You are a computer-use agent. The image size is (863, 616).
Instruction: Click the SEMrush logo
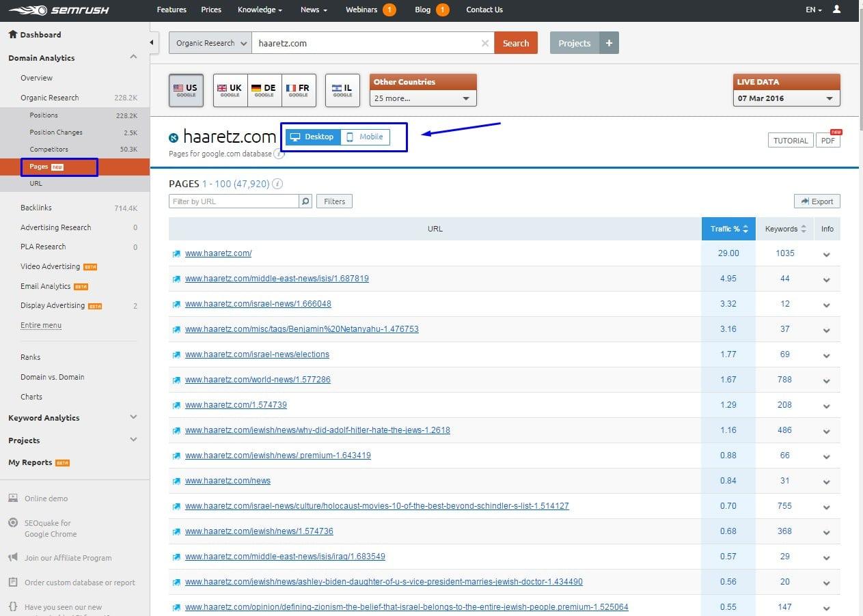pos(59,10)
